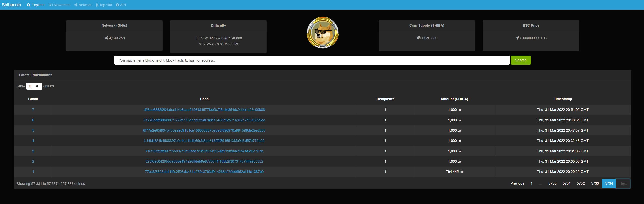
Task: Open transaction hash starting 77ec6f6853
Action: pyautogui.click(x=204, y=172)
